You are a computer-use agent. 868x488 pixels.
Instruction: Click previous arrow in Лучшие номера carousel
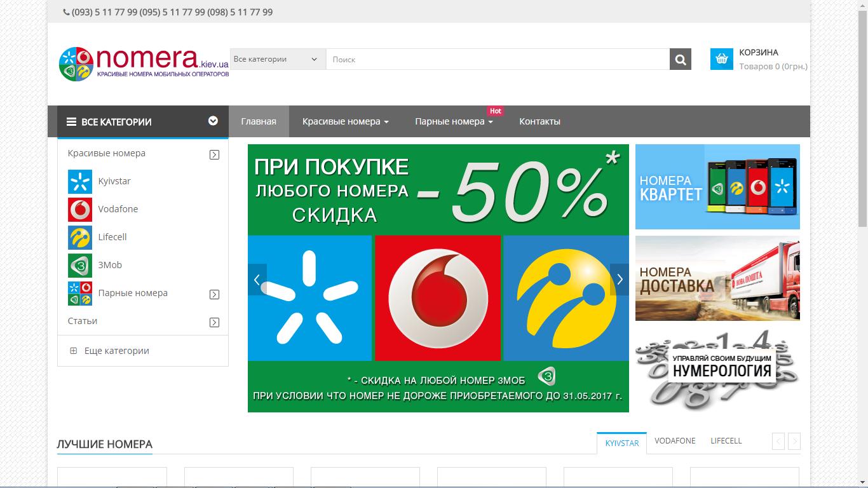[778, 442]
